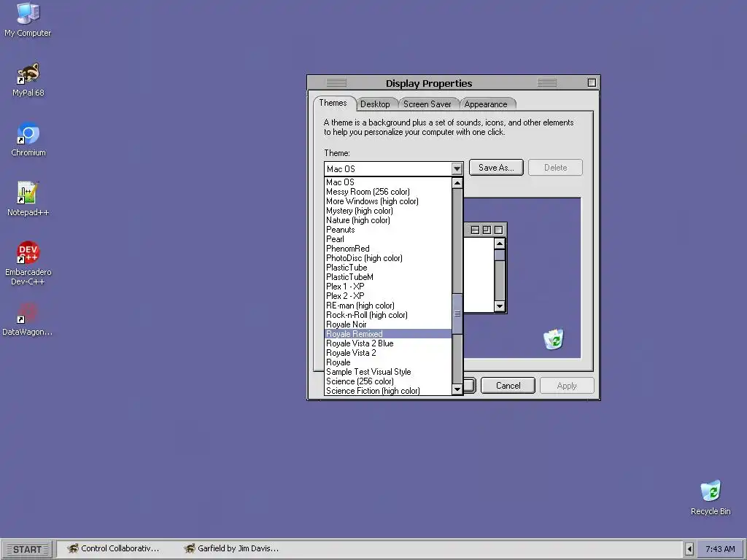This screenshot has width=747, height=560.
Task: Click the 7:43 AM taskbar clock
Action: [720, 549]
